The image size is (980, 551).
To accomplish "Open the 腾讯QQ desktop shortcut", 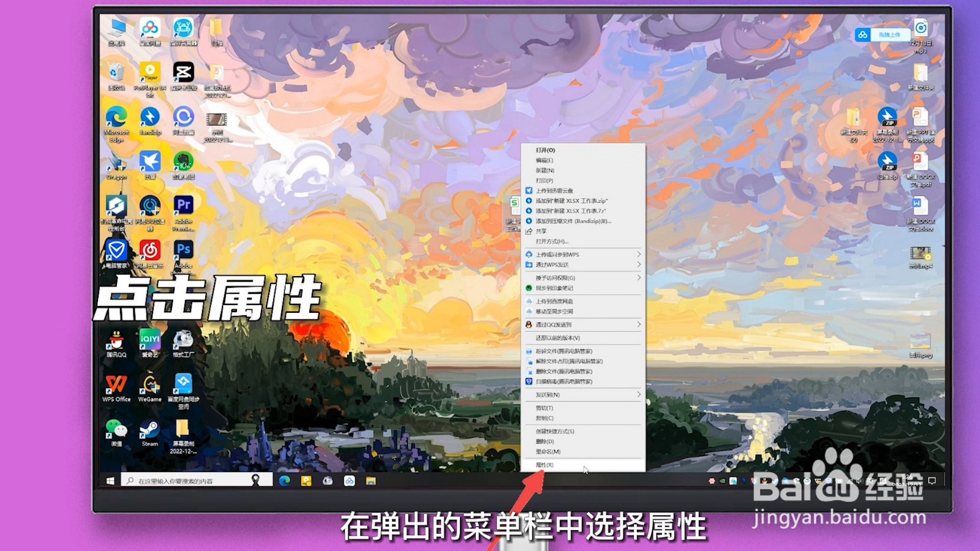I will pos(116,343).
